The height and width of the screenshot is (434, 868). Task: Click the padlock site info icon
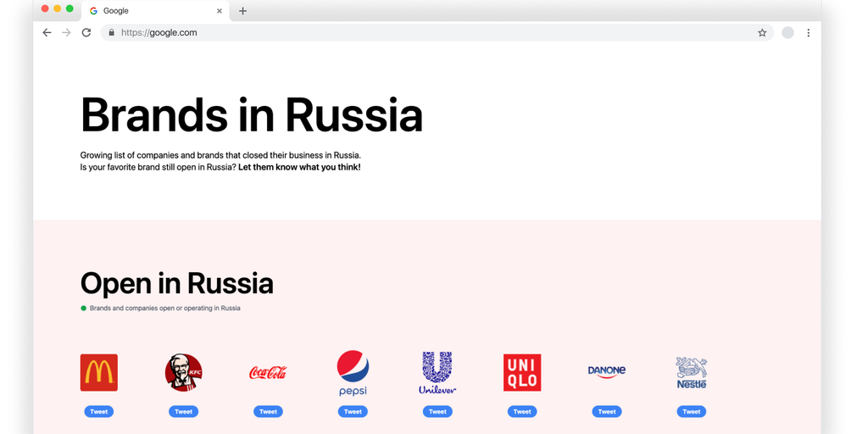point(111,33)
